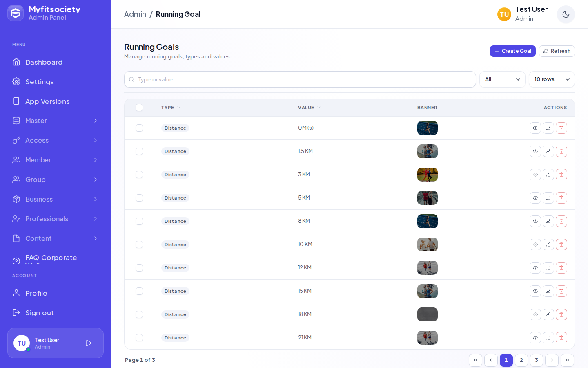This screenshot has width=588, height=368.
Task: Check the select-all checkbox in the table header
Action: click(x=139, y=108)
